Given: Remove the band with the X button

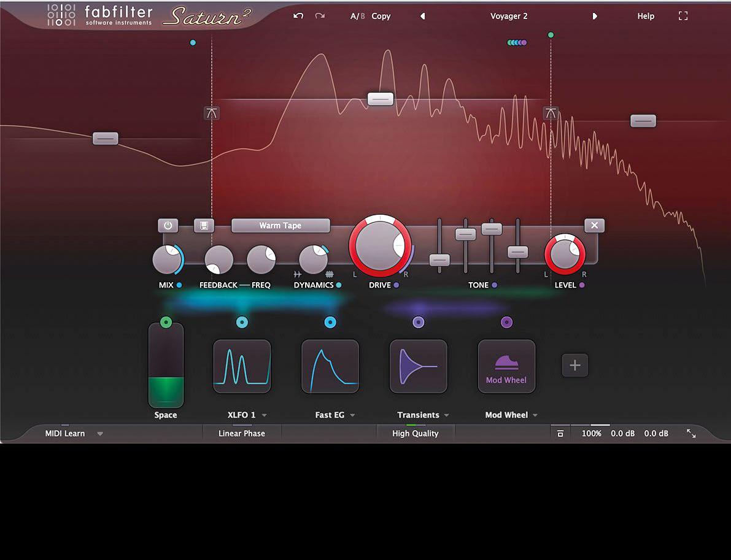Looking at the screenshot, I should [x=594, y=226].
